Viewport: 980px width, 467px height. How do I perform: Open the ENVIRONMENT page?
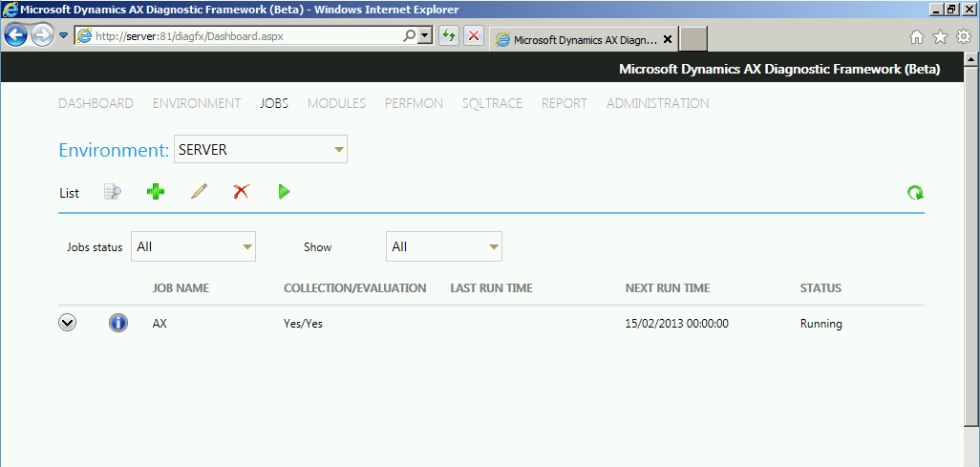click(x=197, y=103)
